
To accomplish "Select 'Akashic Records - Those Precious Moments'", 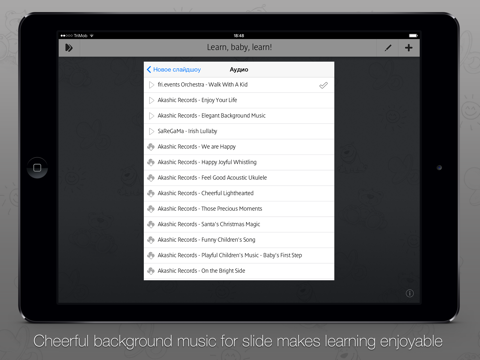I will [239, 209].
